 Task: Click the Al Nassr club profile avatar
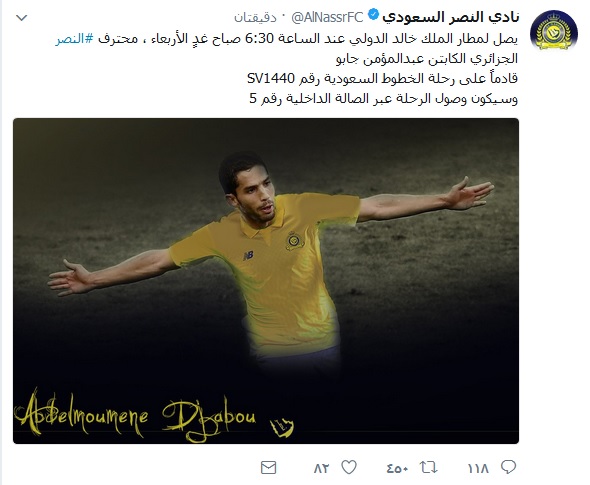coord(553,30)
